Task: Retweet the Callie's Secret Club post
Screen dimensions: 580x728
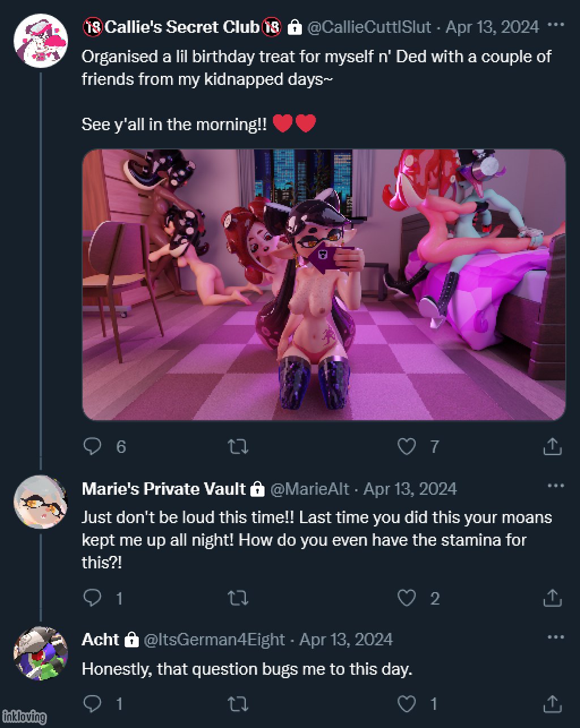Action: [x=237, y=447]
